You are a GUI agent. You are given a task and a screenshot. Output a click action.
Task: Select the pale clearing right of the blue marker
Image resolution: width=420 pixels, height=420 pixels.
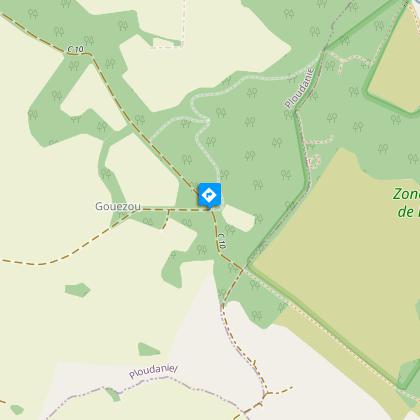pyautogui.click(x=239, y=218)
